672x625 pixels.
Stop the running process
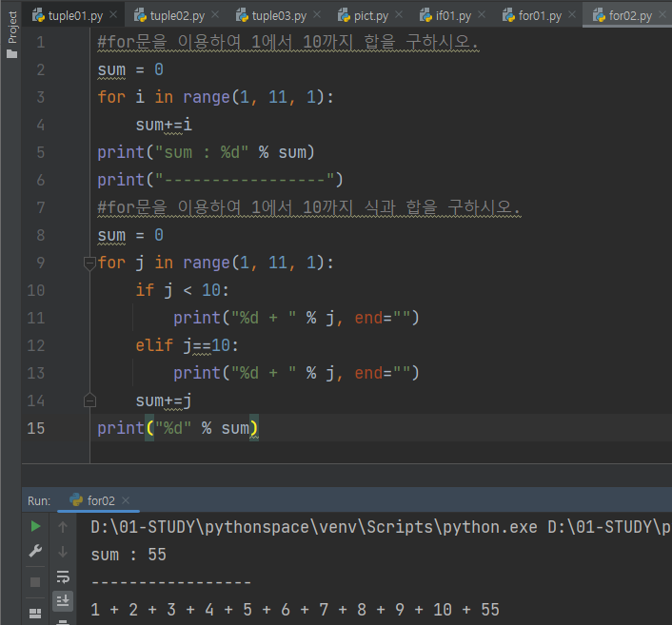35,582
